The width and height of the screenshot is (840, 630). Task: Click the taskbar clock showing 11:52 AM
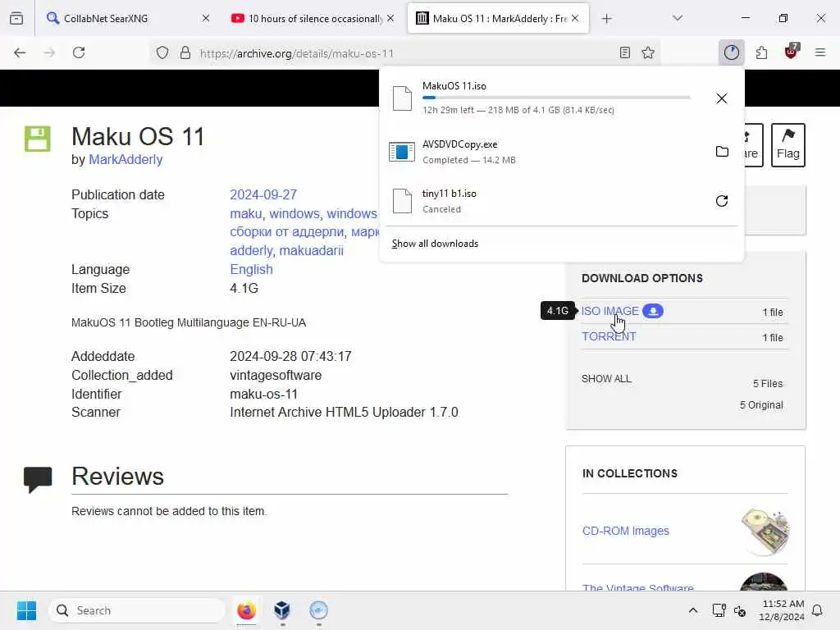click(x=782, y=610)
